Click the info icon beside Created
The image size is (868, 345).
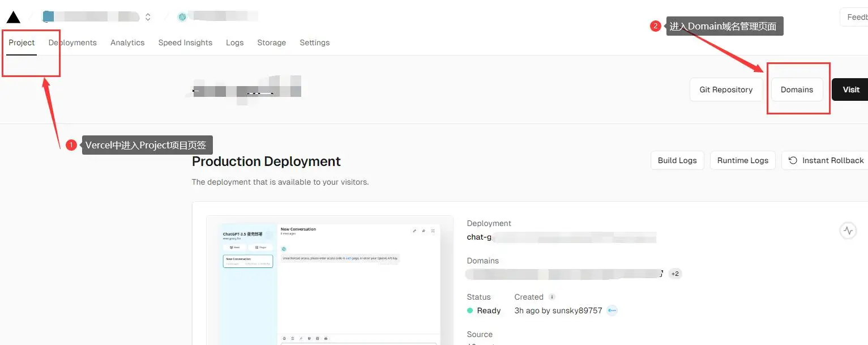point(552,297)
